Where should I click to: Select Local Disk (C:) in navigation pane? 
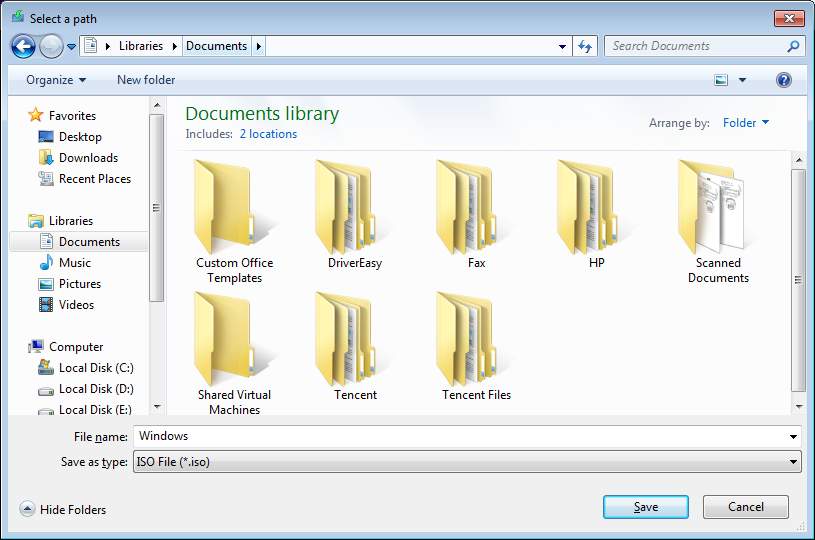click(x=95, y=368)
